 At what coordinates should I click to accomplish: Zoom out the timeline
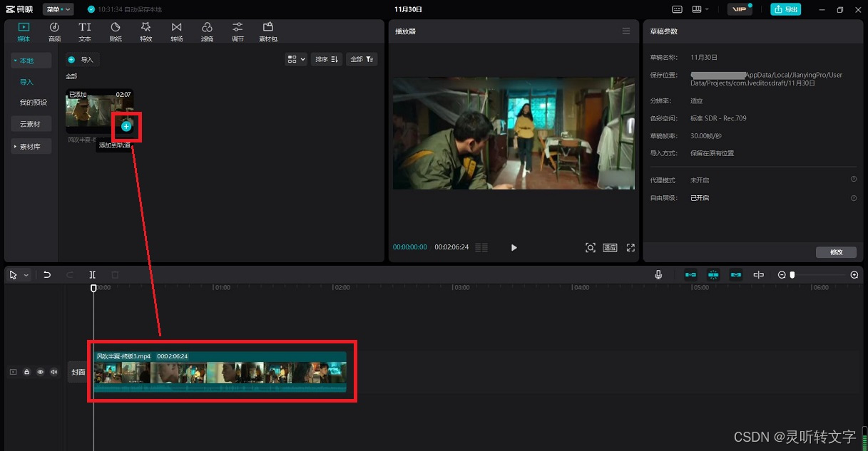pyautogui.click(x=782, y=275)
